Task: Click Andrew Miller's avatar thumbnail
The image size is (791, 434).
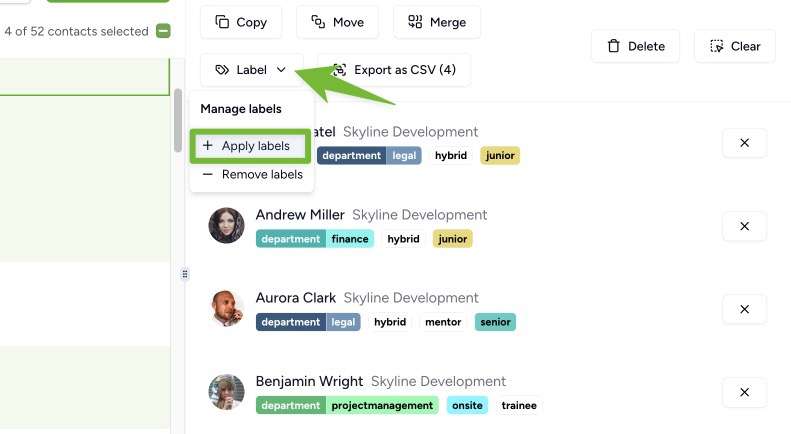Action: click(227, 226)
